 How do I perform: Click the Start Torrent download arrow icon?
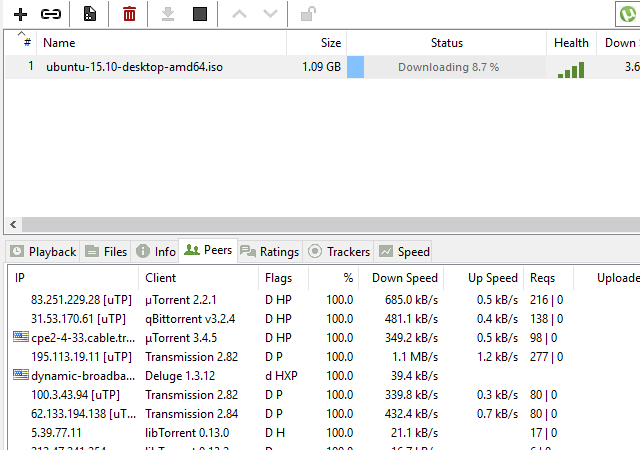tap(168, 14)
